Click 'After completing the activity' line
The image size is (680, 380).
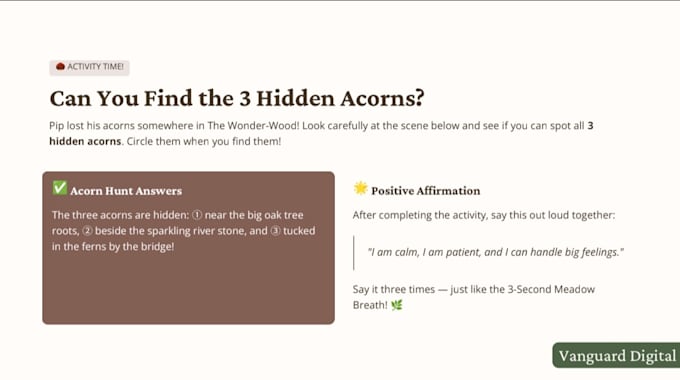484,215
